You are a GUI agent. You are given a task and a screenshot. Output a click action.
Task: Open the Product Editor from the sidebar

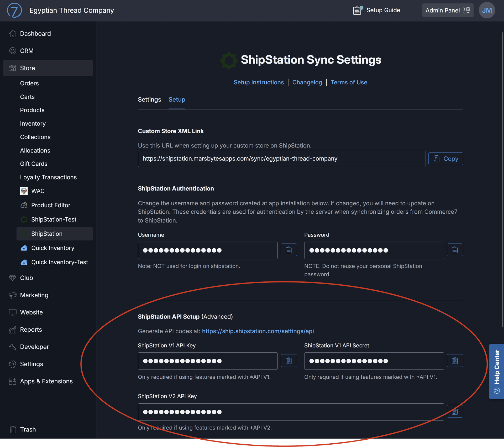click(51, 205)
